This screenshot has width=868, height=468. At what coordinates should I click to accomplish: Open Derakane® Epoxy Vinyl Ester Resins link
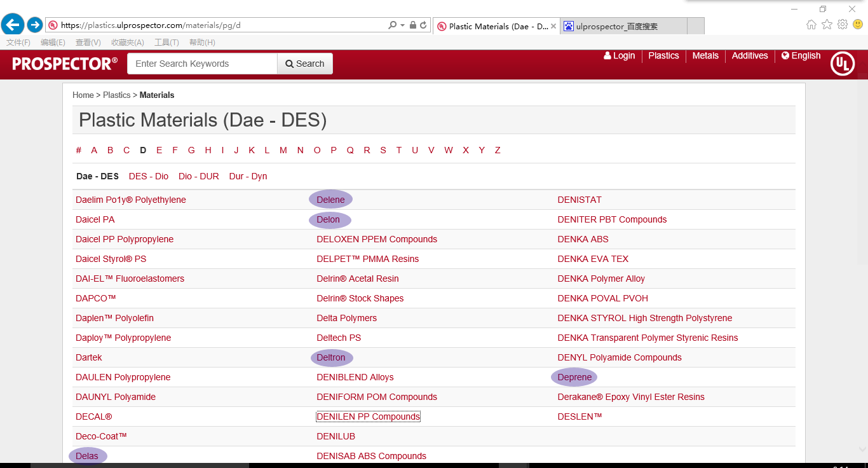coord(631,397)
